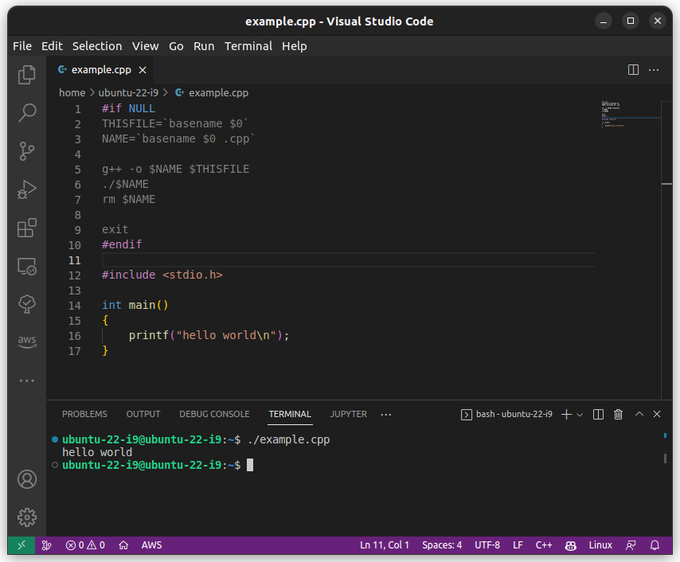This screenshot has width=680, height=562.
Task: Switch to the DEBUG CONSOLE tab
Action: [x=214, y=414]
